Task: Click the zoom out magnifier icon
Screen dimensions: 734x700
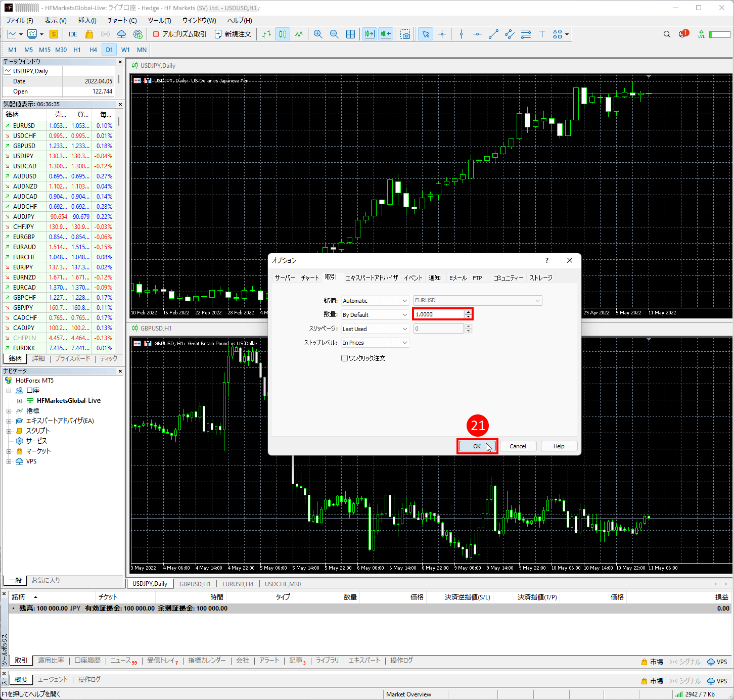Action: pos(334,34)
